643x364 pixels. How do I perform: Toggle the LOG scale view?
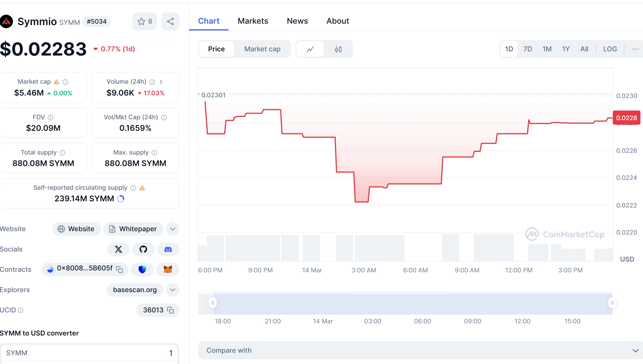(610, 49)
